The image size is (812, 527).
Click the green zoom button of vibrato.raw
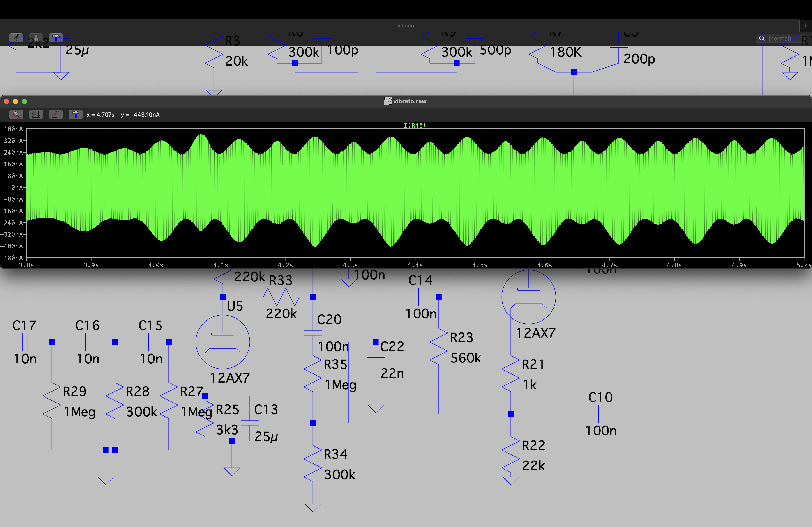[x=24, y=101]
